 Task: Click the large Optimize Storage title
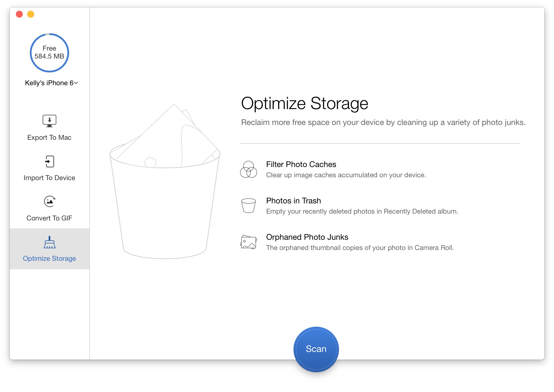pyautogui.click(x=305, y=103)
